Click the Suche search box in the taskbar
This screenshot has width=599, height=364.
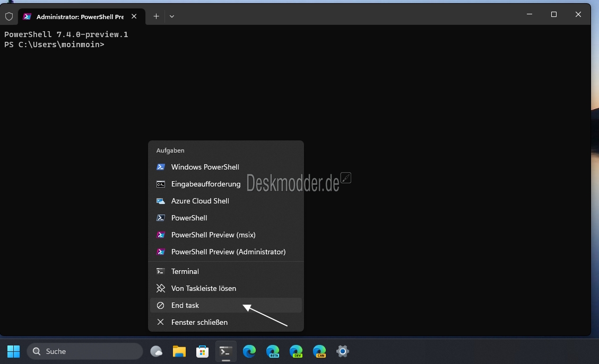[x=85, y=351]
